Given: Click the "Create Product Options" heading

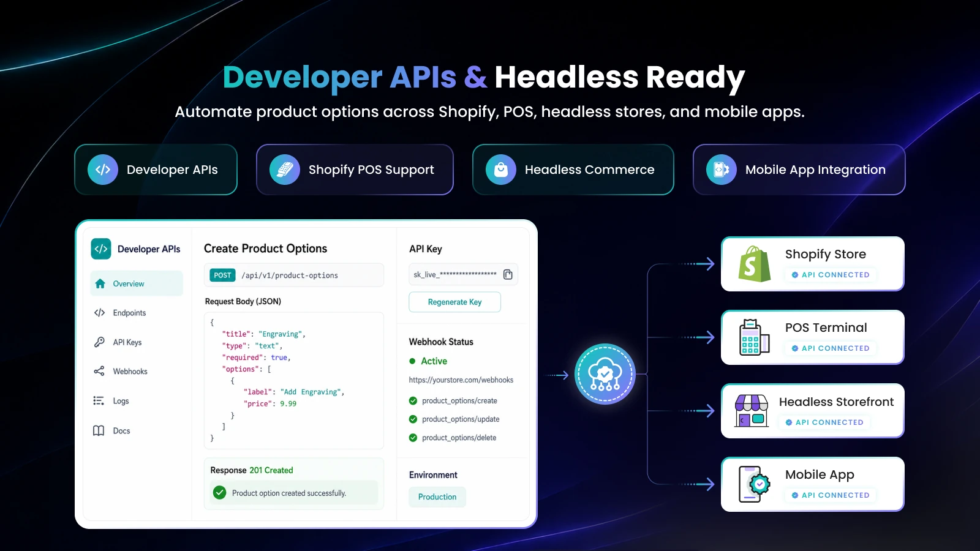Looking at the screenshot, I should pyautogui.click(x=265, y=249).
